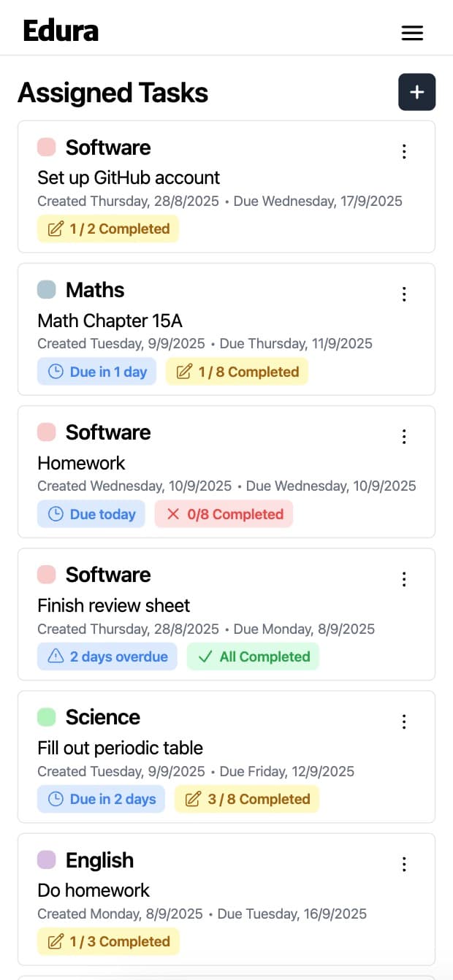Click the green checkmark on All Completed badge

pyautogui.click(x=205, y=656)
